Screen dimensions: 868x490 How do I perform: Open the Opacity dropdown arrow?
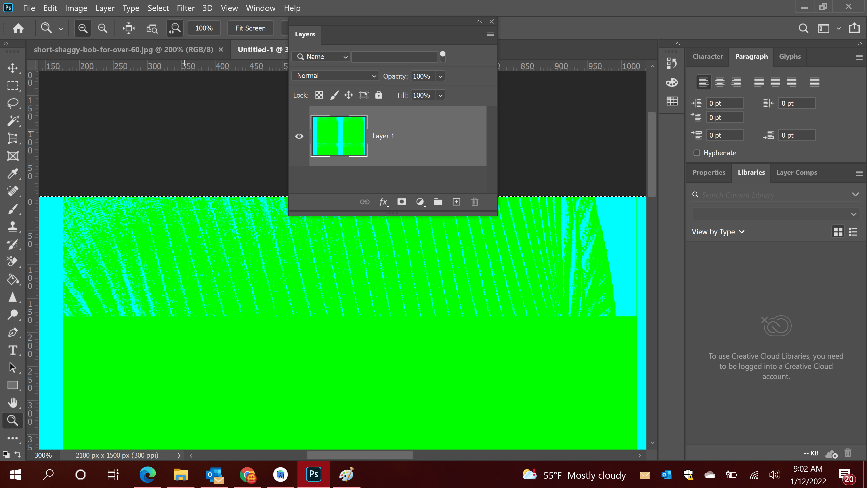coord(440,76)
